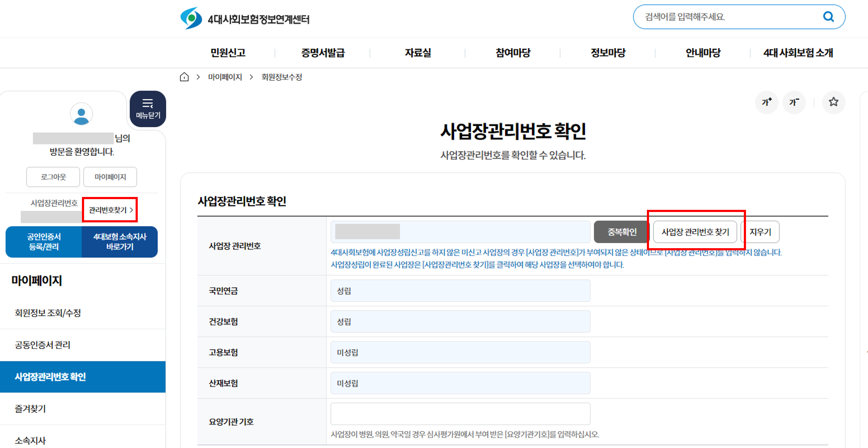
Task: Open 관리번호찾기 chevron link
Action: [x=110, y=210]
